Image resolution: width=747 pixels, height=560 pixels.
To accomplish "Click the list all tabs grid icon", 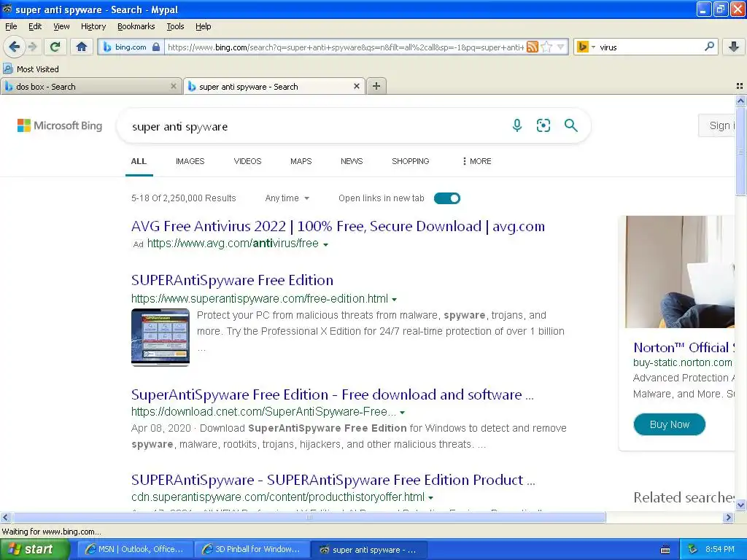I will (x=740, y=86).
